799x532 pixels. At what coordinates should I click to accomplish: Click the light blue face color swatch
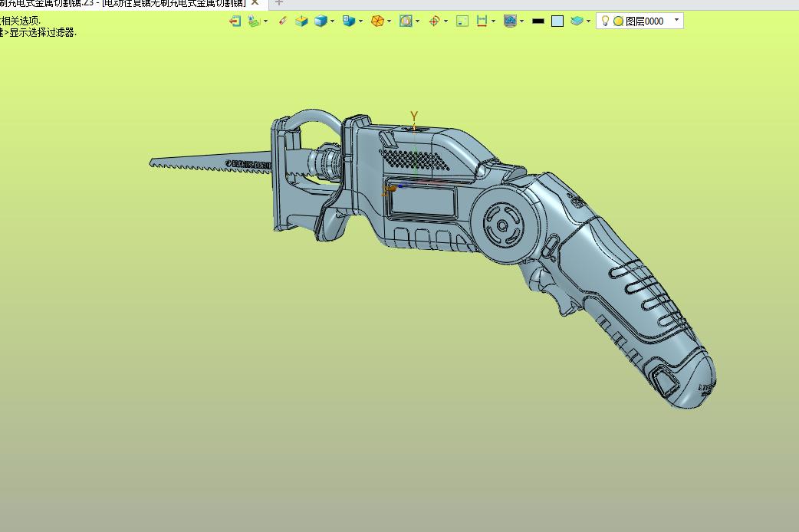pos(557,21)
